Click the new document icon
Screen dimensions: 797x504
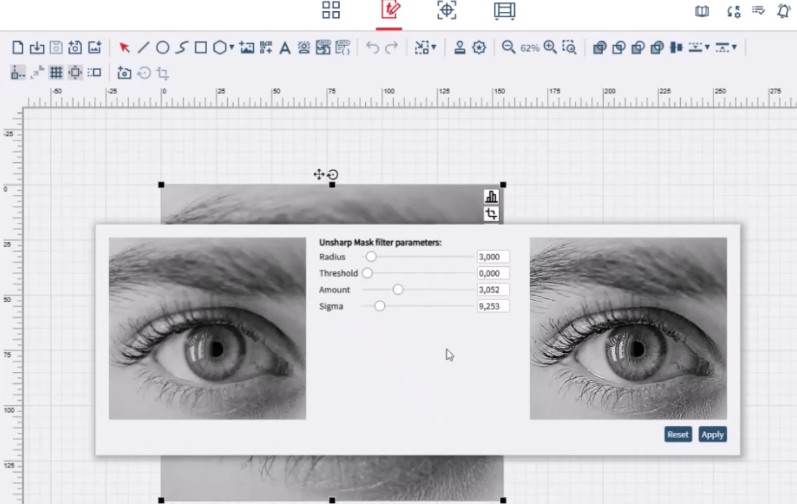(17, 47)
